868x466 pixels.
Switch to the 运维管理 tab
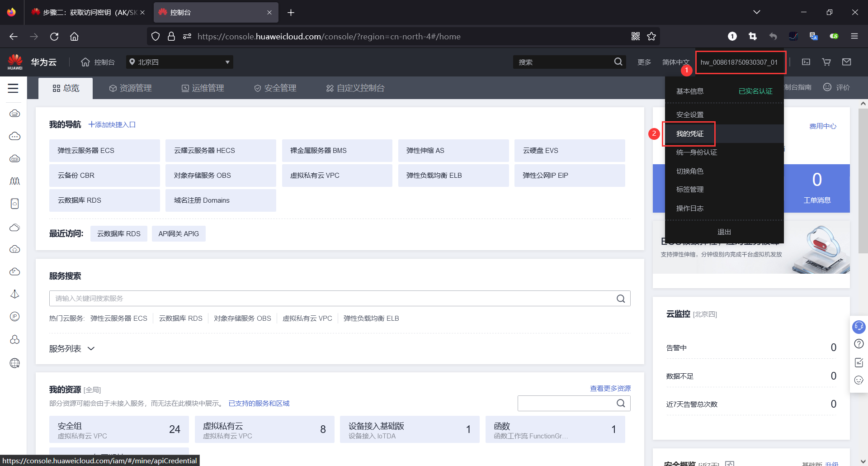[x=203, y=88]
